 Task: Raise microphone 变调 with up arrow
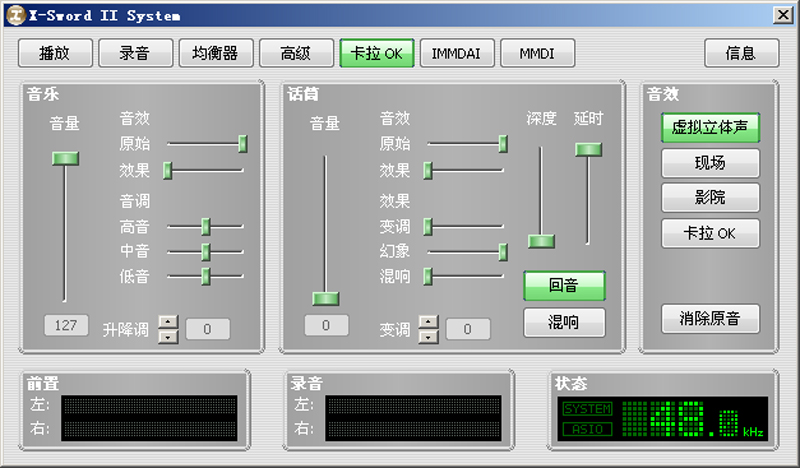click(428, 322)
